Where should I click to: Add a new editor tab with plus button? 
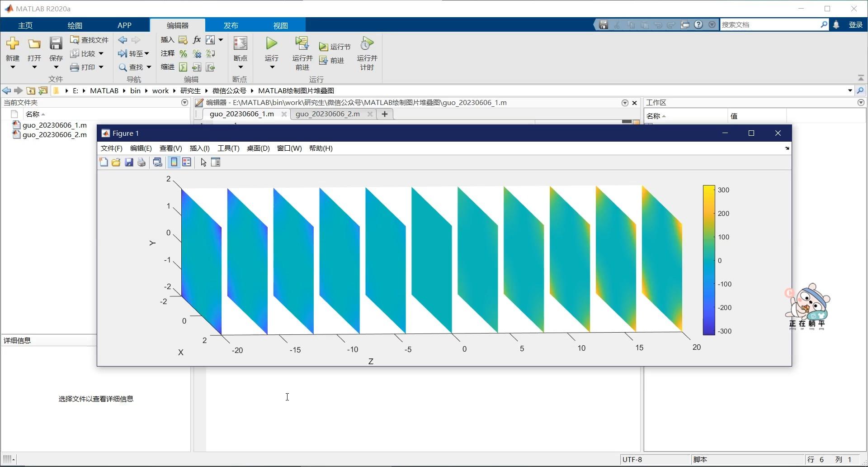pyautogui.click(x=385, y=114)
